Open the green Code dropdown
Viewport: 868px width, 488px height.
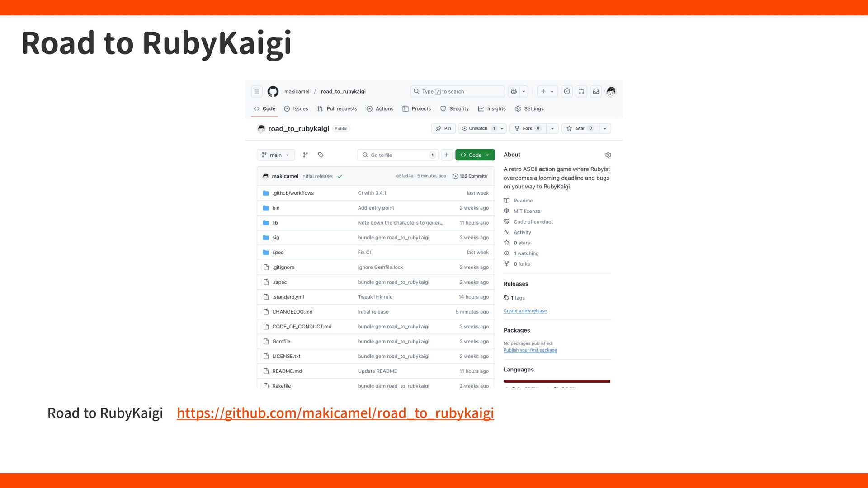(475, 155)
